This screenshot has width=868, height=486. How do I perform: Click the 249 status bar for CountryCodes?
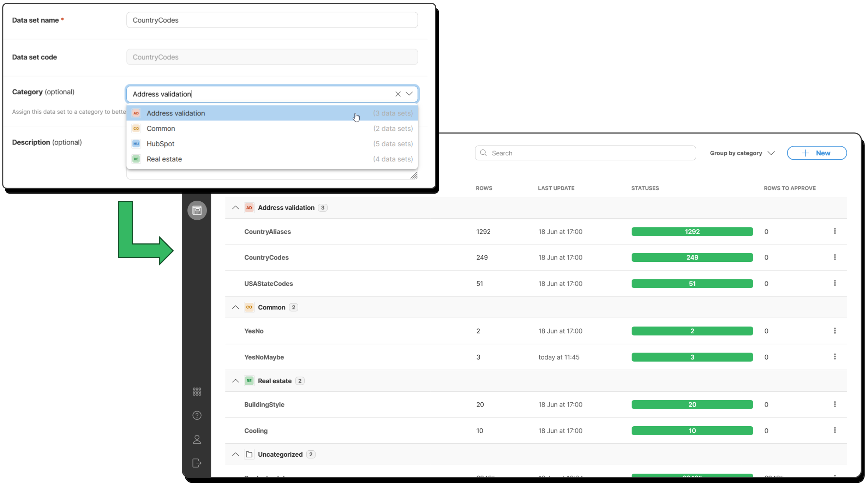[x=692, y=257]
